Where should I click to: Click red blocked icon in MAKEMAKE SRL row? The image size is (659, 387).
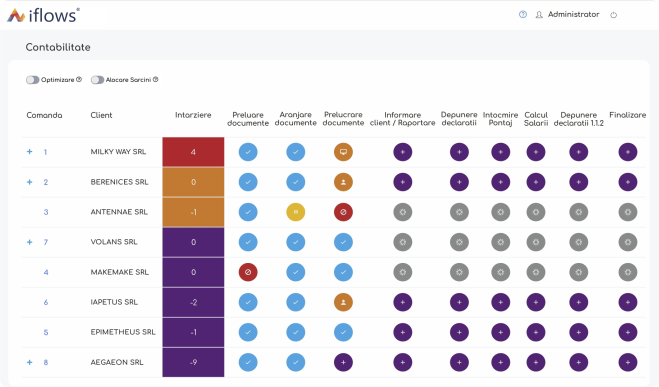pyautogui.click(x=248, y=272)
